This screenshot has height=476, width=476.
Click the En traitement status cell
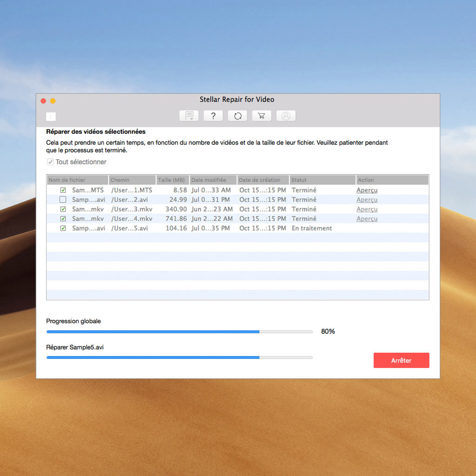(x=312, y=228)
